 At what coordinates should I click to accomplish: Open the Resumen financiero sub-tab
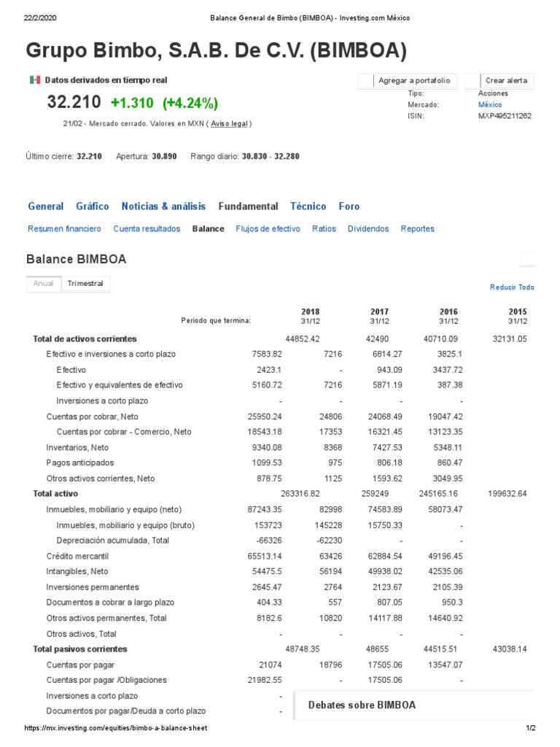[64, 228]
